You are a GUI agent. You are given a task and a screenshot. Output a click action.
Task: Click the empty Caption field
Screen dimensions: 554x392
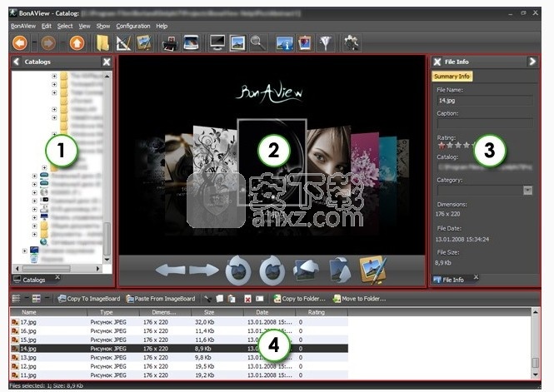(485, 123)
